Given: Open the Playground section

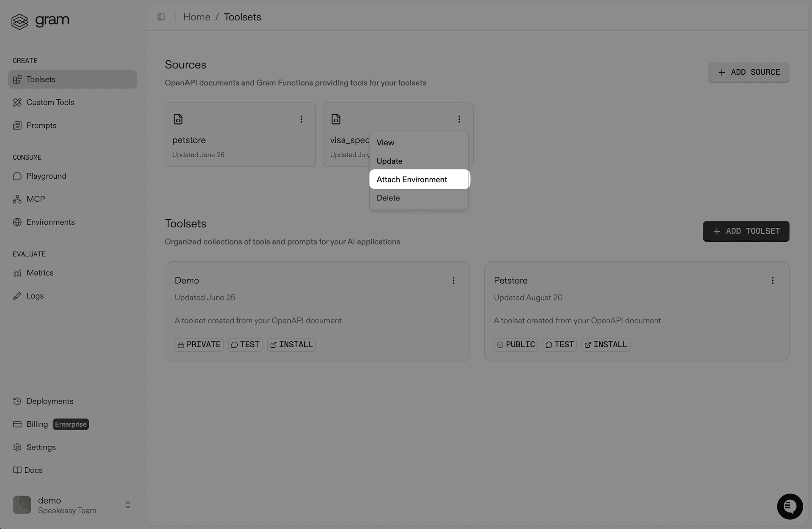Looking at the screenshot, I should tap(46, 176).
